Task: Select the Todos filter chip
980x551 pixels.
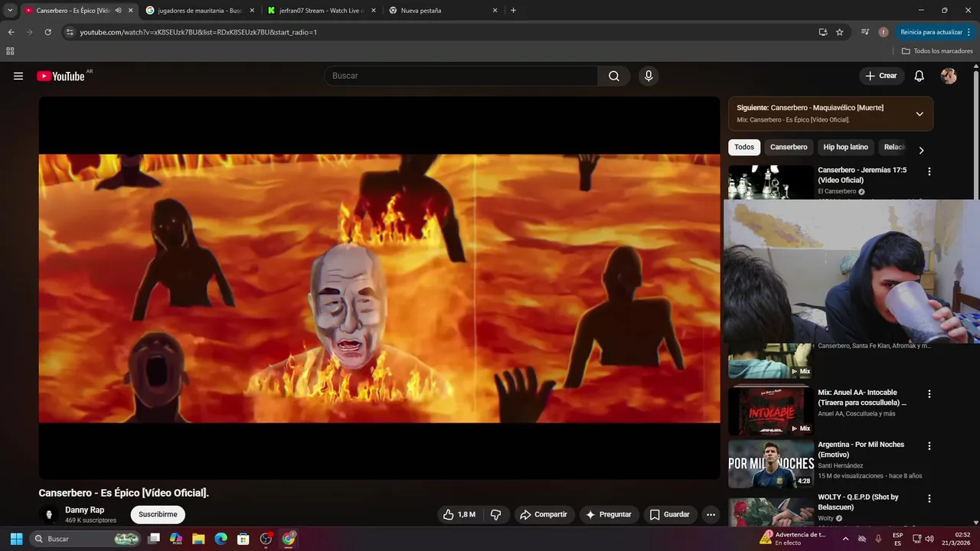Action: pos(744,147)
